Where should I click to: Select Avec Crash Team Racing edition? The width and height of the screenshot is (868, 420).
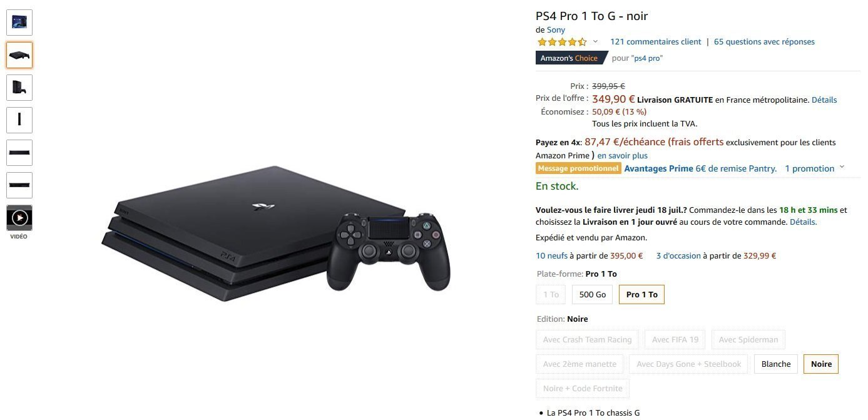click(587, 340)
